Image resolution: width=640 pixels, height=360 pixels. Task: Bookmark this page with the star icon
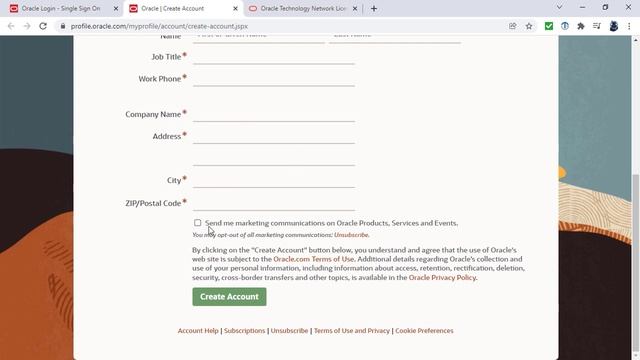pyautogui.click(x=529, y=26)
